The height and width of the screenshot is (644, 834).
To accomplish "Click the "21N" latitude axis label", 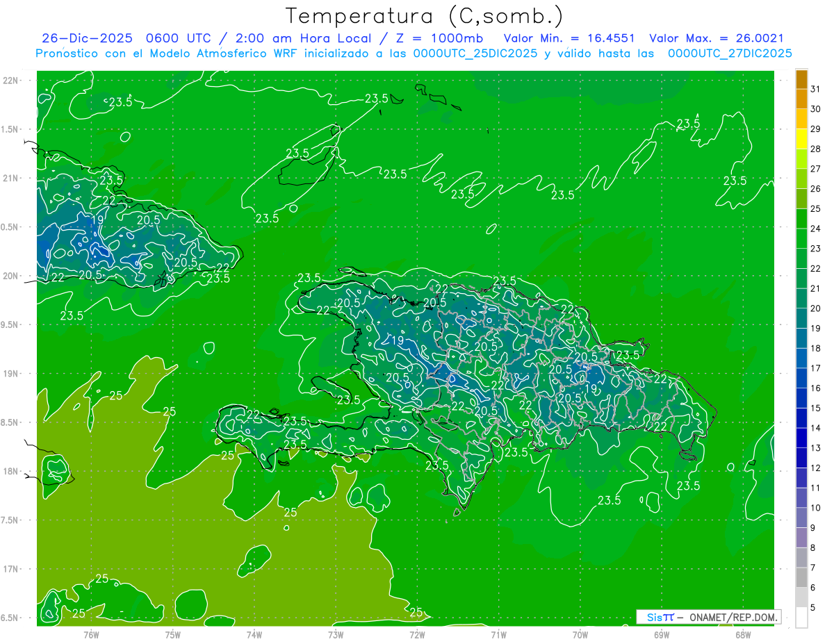I will pyautogui.click(x=12, y=179).
